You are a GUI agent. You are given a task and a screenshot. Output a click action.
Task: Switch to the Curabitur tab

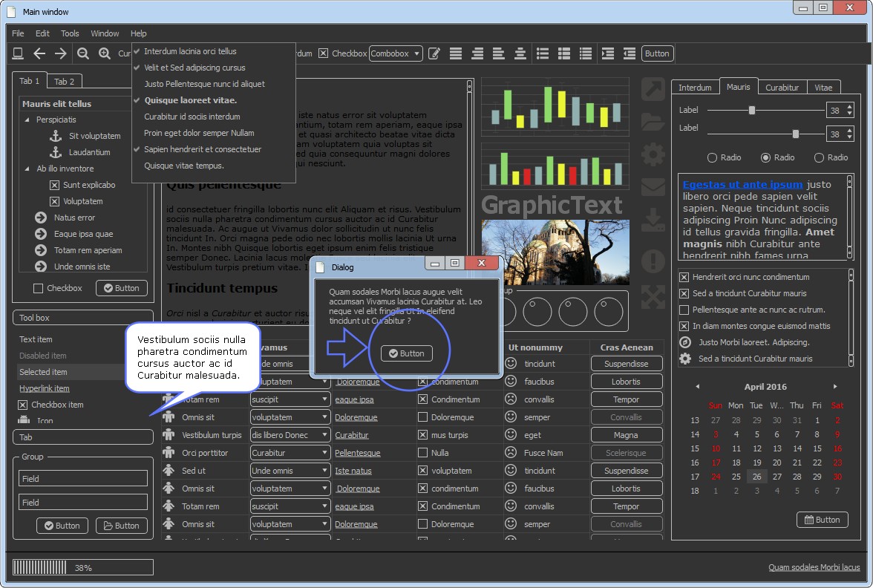pos(782,88)
